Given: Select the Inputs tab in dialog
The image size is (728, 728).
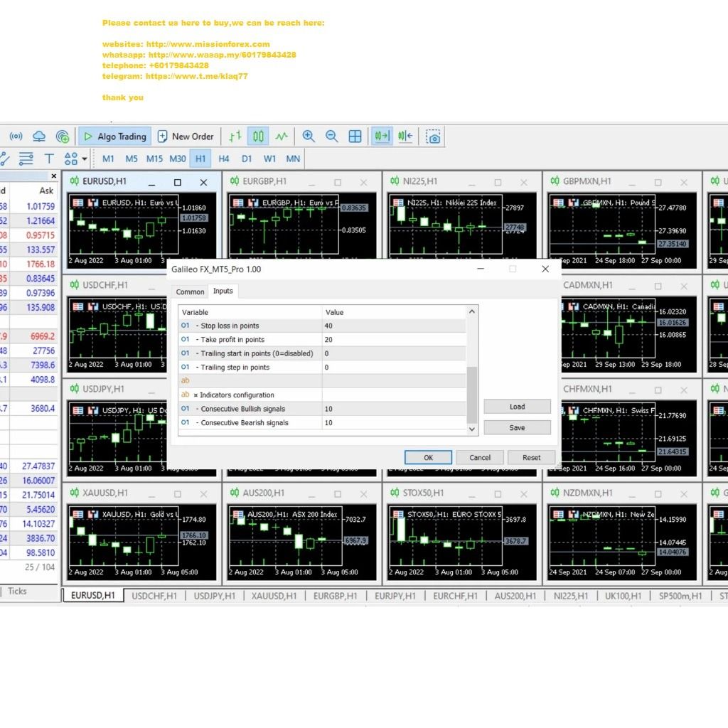Looking at the screenshot, I should [223, 291].
